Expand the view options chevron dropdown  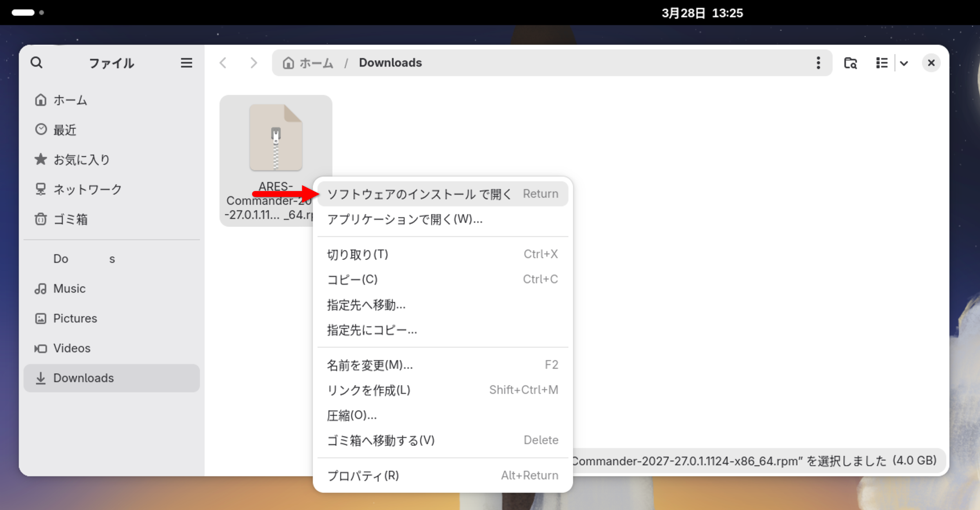point(904,63)
